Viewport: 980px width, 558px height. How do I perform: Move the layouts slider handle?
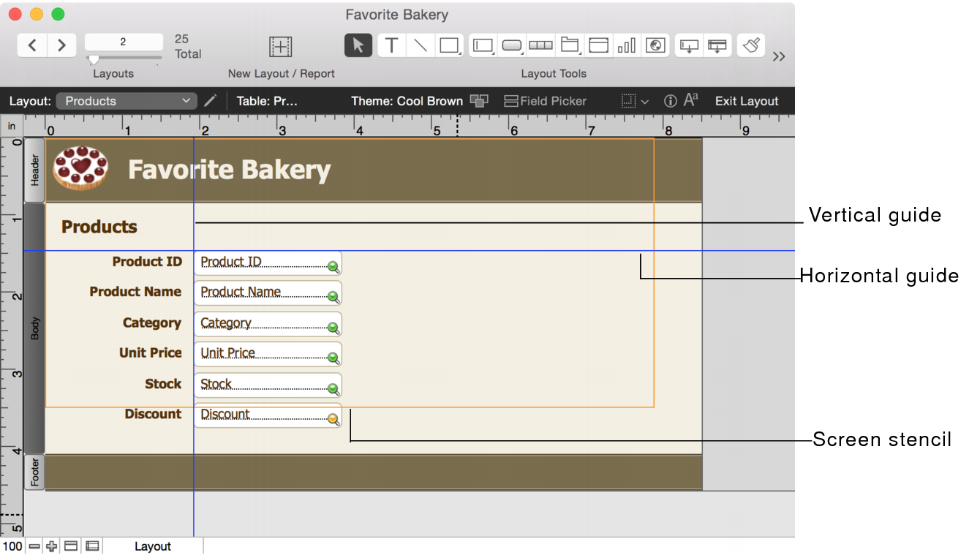pos(94,59)
